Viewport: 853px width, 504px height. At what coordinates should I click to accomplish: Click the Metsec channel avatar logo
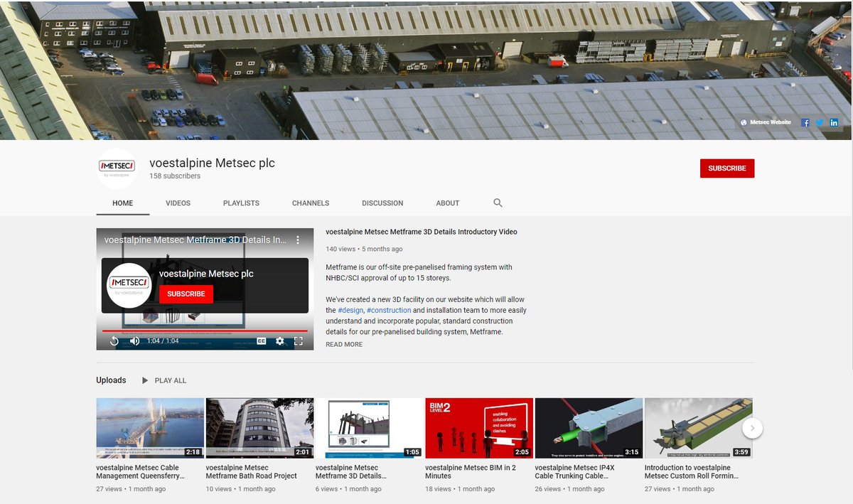click(117, 168)
